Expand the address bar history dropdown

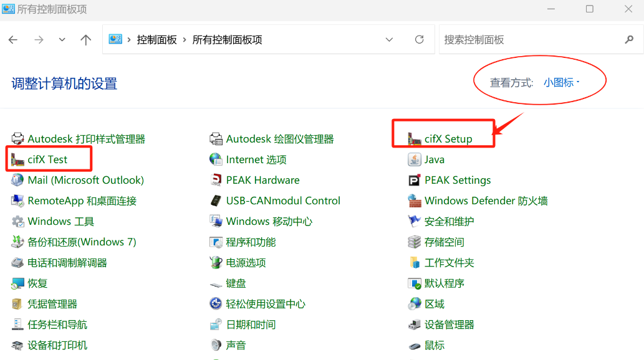[x=389, y=40]
